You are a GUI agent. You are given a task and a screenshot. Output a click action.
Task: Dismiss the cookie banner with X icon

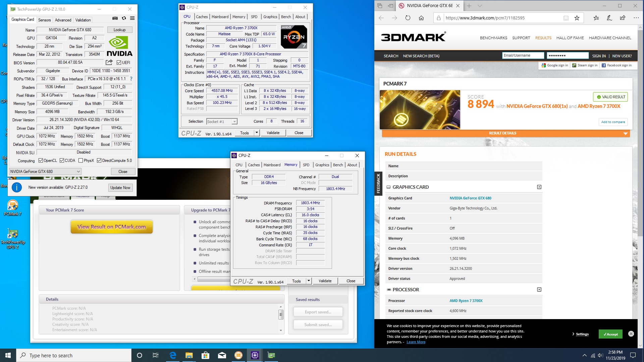click(x=631, y=334)
